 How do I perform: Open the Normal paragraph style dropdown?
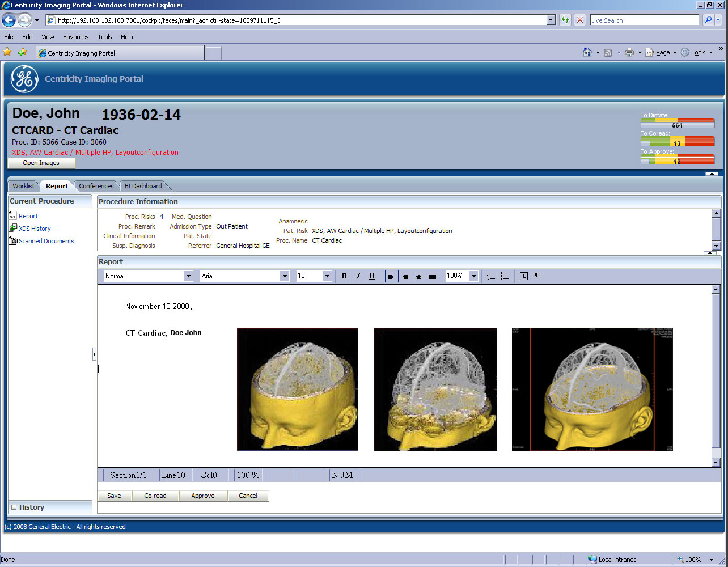[x=188, y=276]
